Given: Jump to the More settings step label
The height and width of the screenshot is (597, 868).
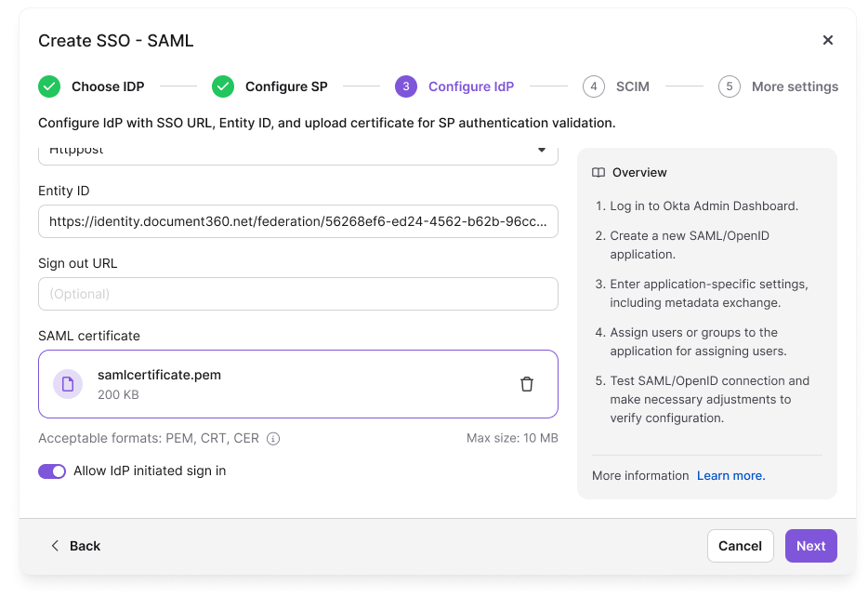Looking at the screenshot, I should (x=795, y=86).
